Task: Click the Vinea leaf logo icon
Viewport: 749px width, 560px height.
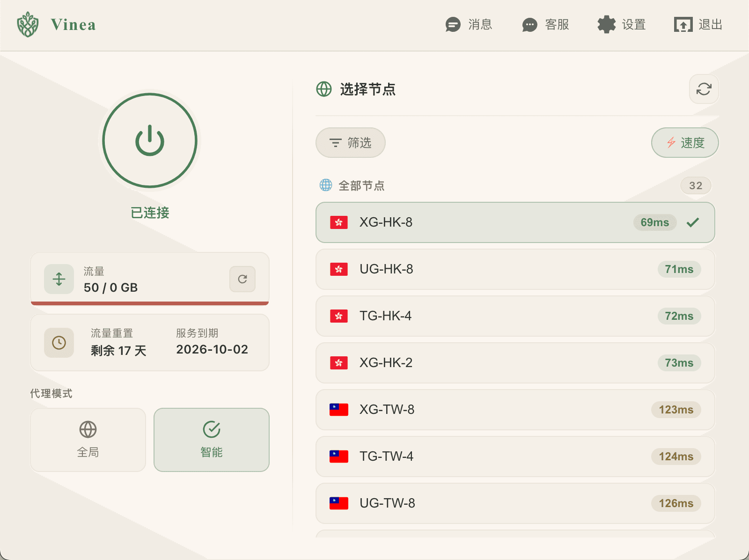Action: (28, 24)
